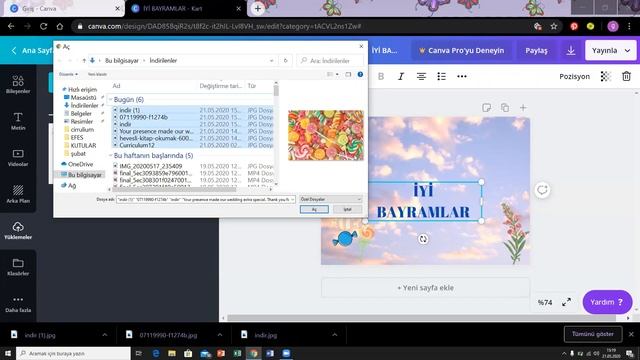Open the Düzenle organize dropdown in file dialog
Screen dimensions: 640x360
pos(68,74)
